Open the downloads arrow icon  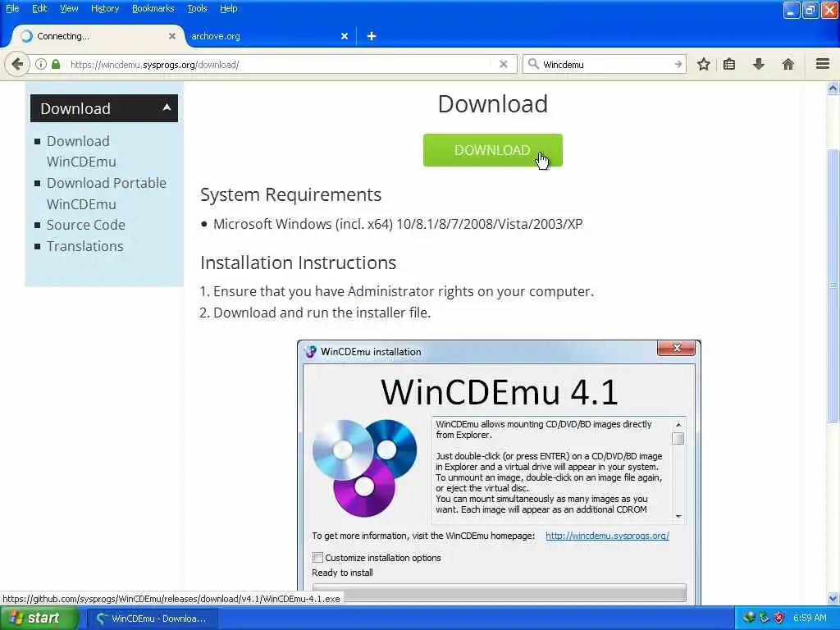tap(759, 64)
